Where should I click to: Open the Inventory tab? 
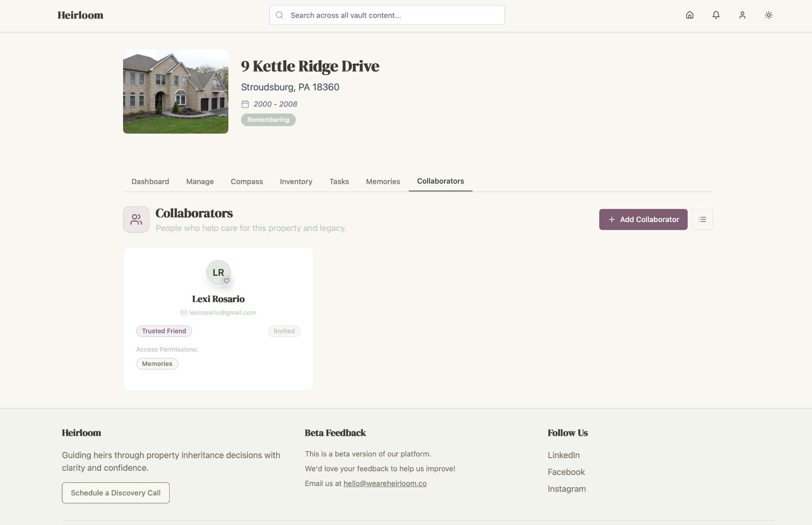click(296, 181)
